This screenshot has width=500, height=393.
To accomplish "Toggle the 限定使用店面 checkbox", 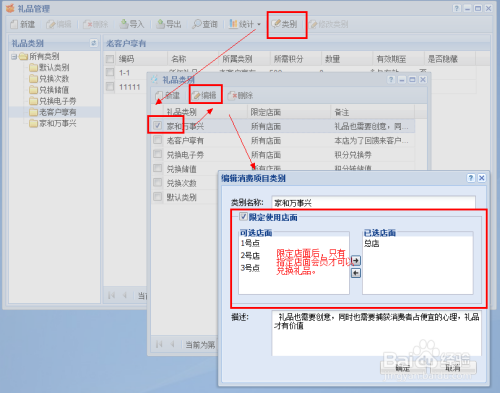I will [x=244, y=217].
